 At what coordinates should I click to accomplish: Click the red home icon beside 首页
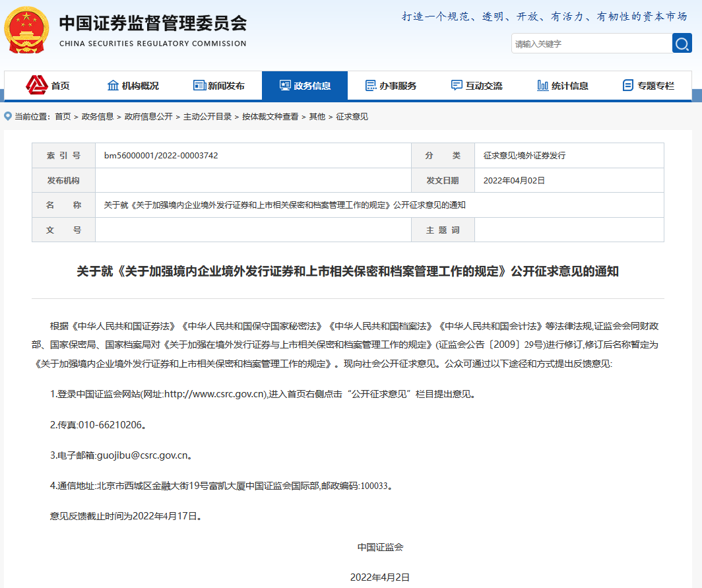point(37,85)
